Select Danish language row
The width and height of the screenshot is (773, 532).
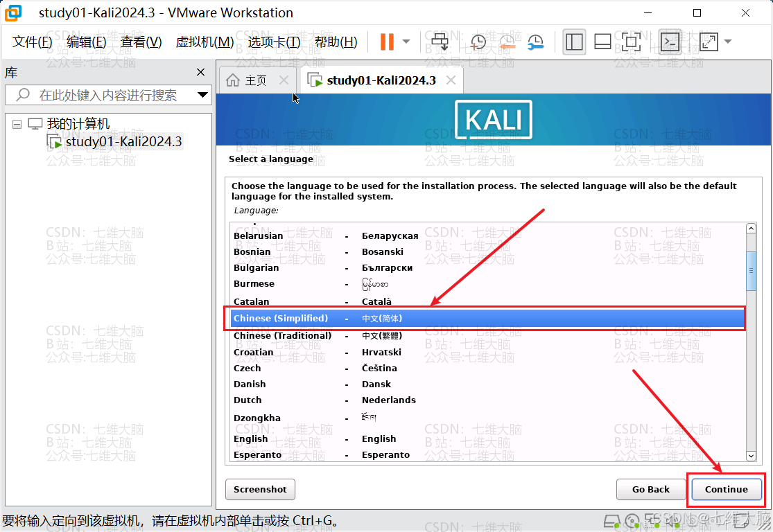[487, 384]
